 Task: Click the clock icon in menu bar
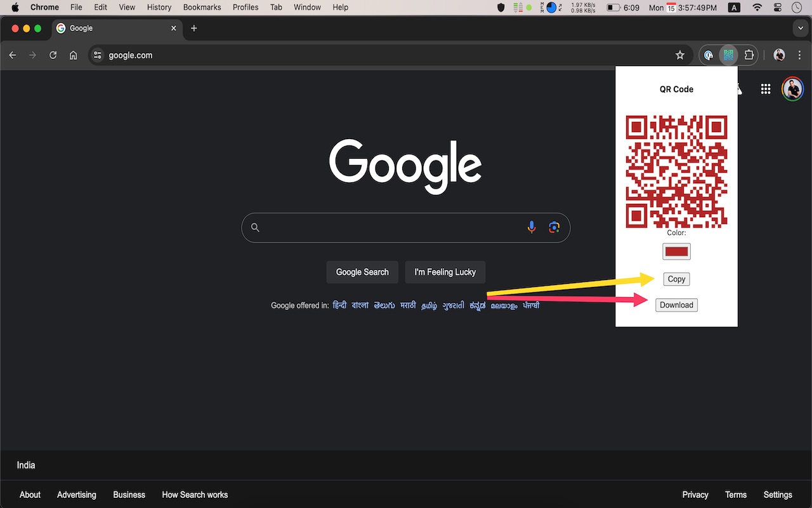[797, 8]
